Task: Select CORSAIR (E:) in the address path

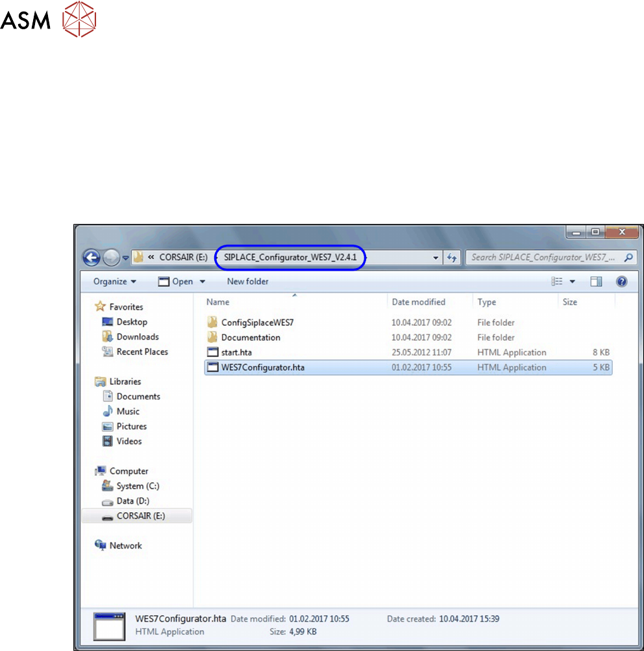Action: 183,258
